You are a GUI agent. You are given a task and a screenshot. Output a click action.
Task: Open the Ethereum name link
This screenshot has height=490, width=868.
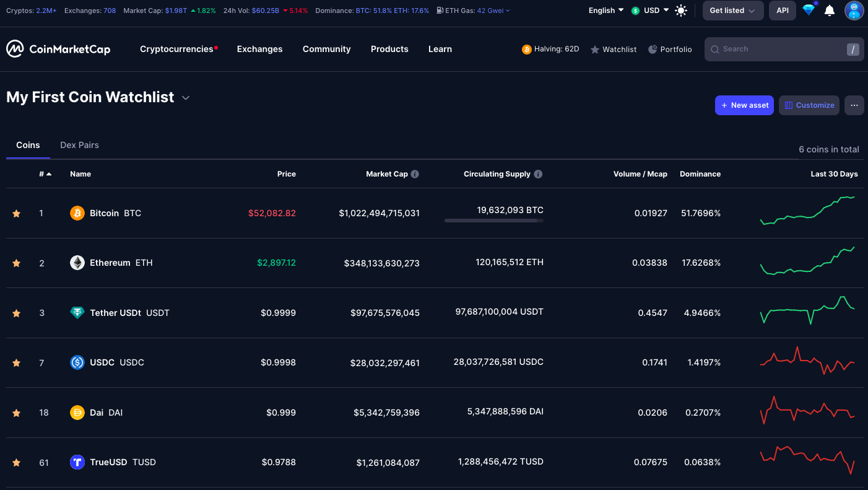[110, 263]
